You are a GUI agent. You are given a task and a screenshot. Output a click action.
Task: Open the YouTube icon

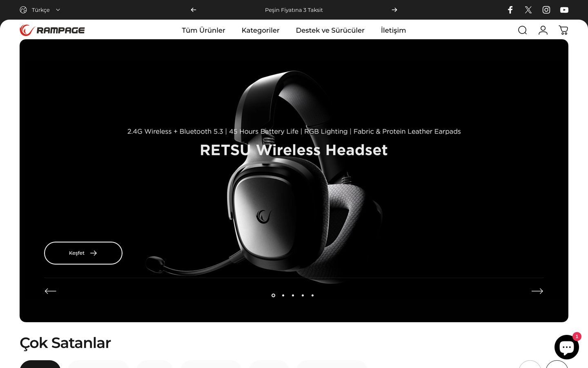pos(564,10)
